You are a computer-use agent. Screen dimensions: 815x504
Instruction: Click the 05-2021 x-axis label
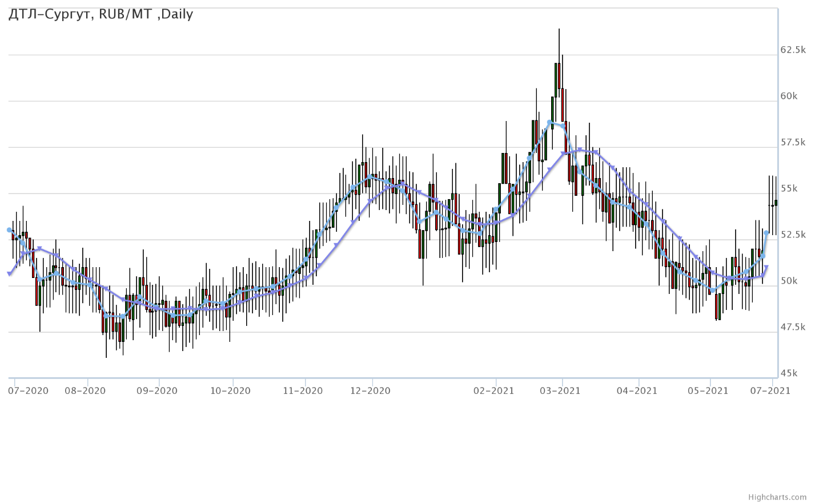[708, 391]
